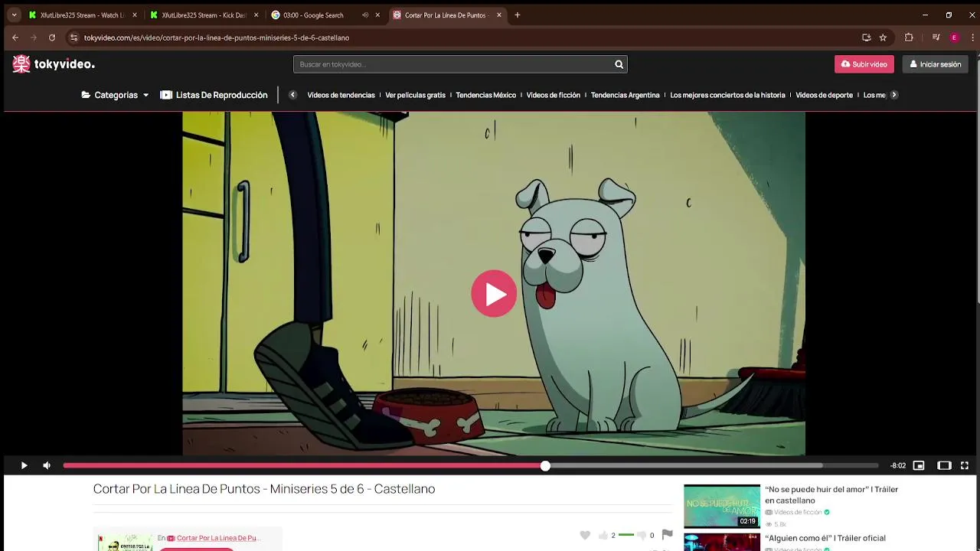Bookmark this page with star icon
980x551 pixels.
(x=883, y=37)
